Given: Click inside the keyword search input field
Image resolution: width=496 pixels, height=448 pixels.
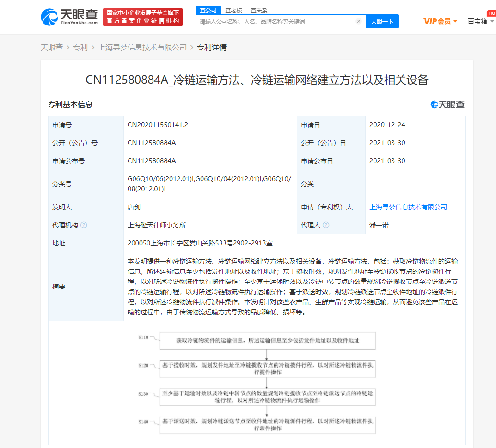Looking at the screenshot, I should [x=277, y=21].
